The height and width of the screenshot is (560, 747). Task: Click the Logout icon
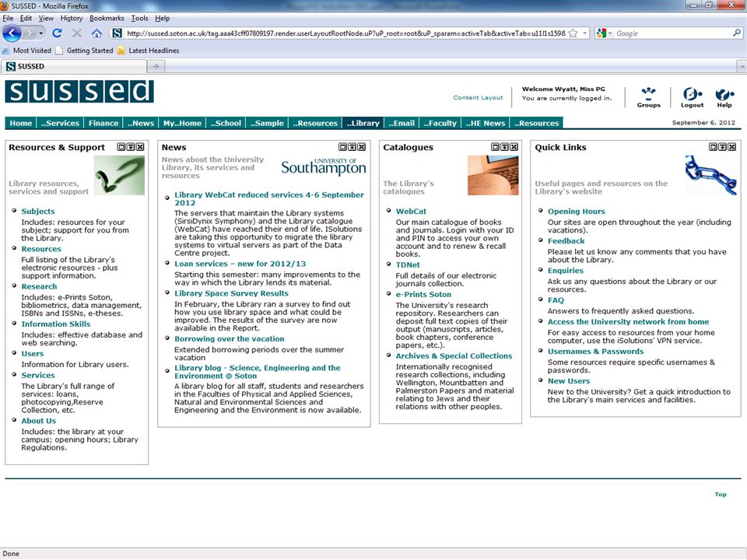(692, 97)
